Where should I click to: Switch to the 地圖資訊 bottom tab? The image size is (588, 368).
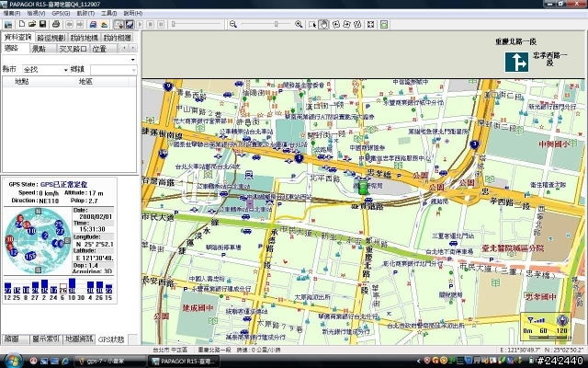[x=79, y=339]
